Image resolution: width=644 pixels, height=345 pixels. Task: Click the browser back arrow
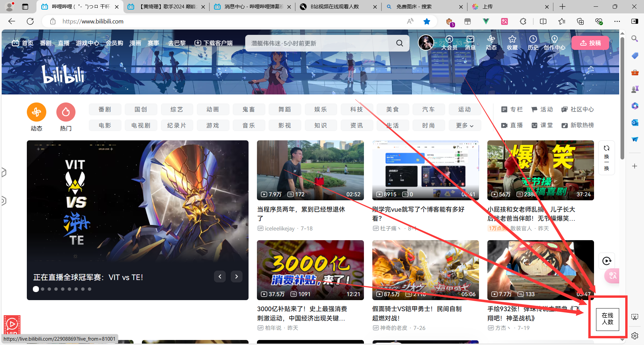point(12,21)
